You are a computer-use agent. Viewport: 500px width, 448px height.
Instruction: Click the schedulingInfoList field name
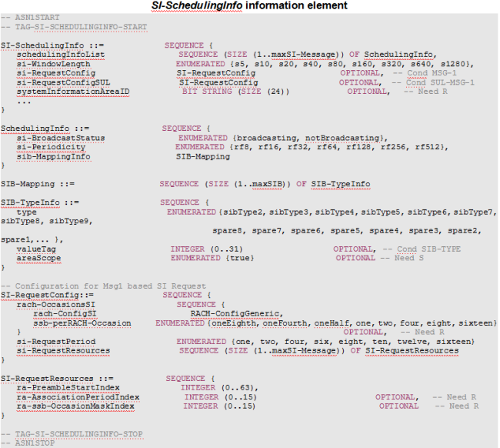(61, 55)
